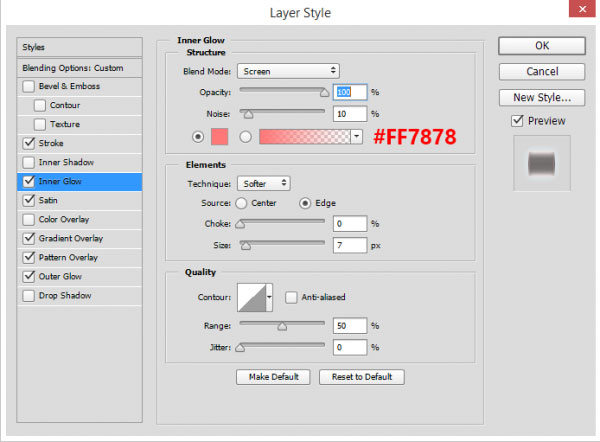Click the Choke slider handle
This screenshot has height=442, width=600.
click(x=240, y=224)
